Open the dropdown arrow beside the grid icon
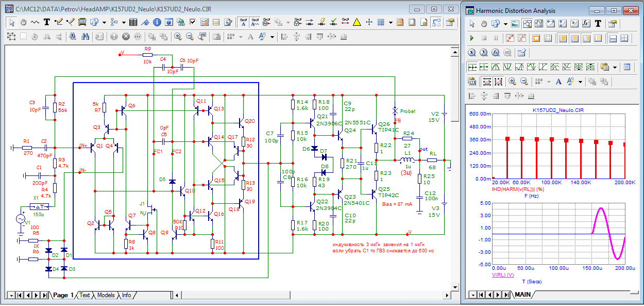This screenshot has width=644, height=306. [x=391, y=22]
